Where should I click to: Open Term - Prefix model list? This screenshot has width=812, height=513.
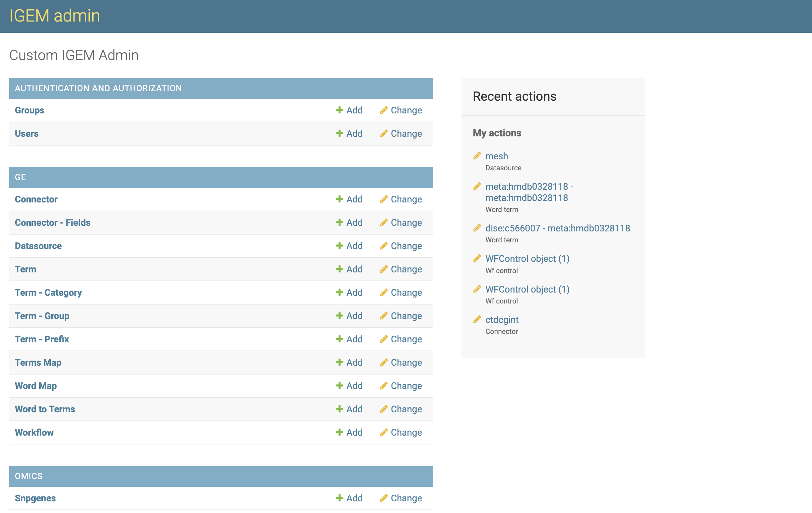click(x=42, y=339)
